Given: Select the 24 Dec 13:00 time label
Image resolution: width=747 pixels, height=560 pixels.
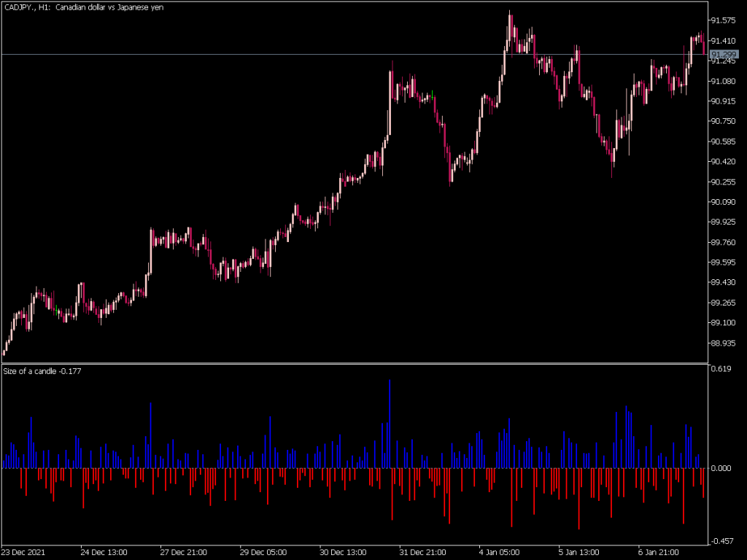Looking at the screenshot, I should point(104,552).
